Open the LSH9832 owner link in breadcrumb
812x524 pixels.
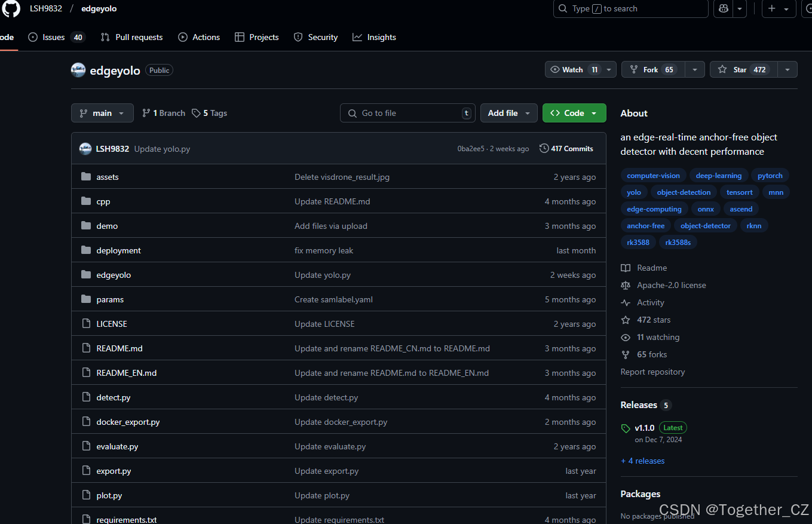[46, 8]
